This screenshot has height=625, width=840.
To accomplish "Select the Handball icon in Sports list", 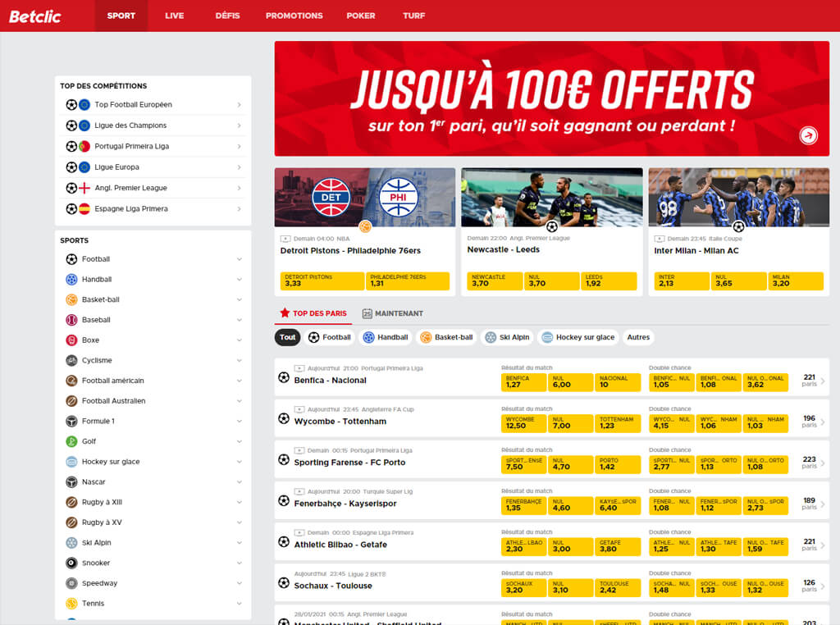I will point(71,280).
